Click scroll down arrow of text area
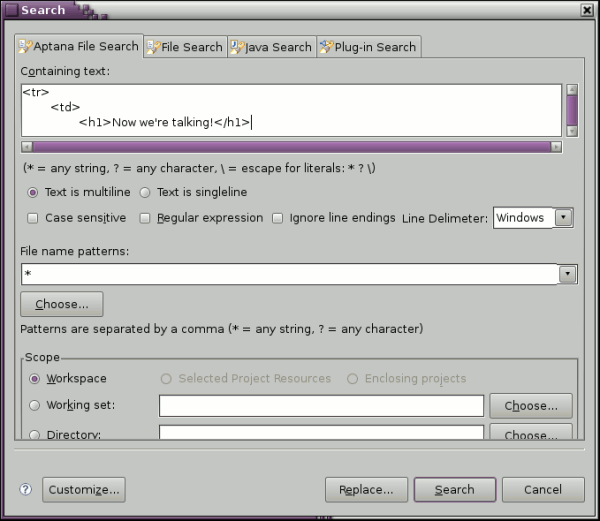The height and width of the screenshot is (521, 600). click(x=572, y=131)
